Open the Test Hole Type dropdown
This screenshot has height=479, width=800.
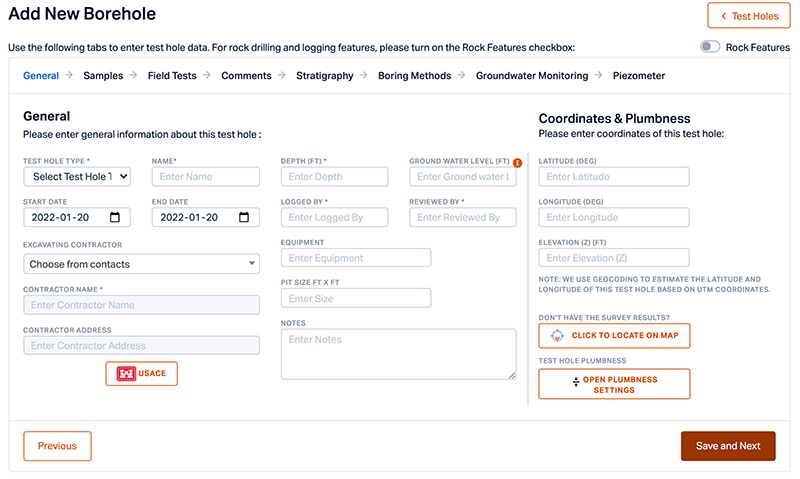77,177
